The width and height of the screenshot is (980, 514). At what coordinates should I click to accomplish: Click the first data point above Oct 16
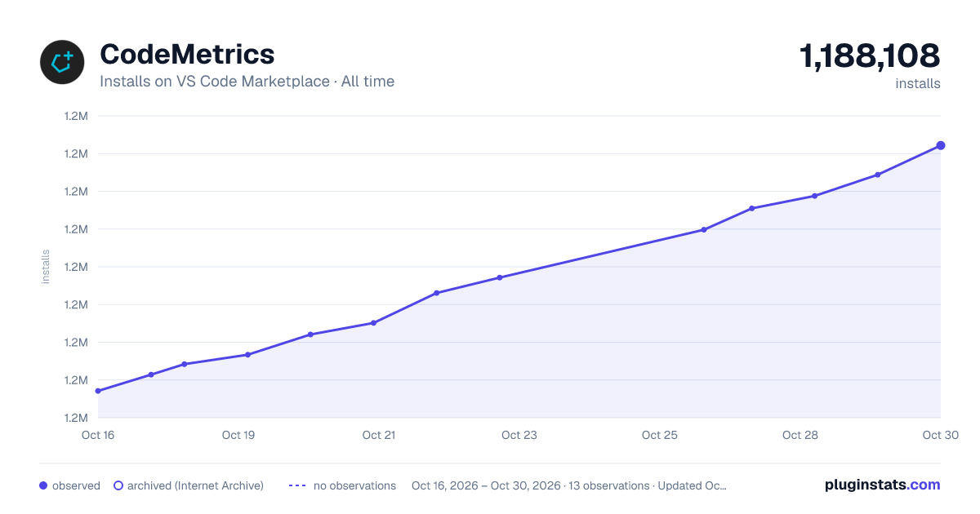click(x=98, y=391)
